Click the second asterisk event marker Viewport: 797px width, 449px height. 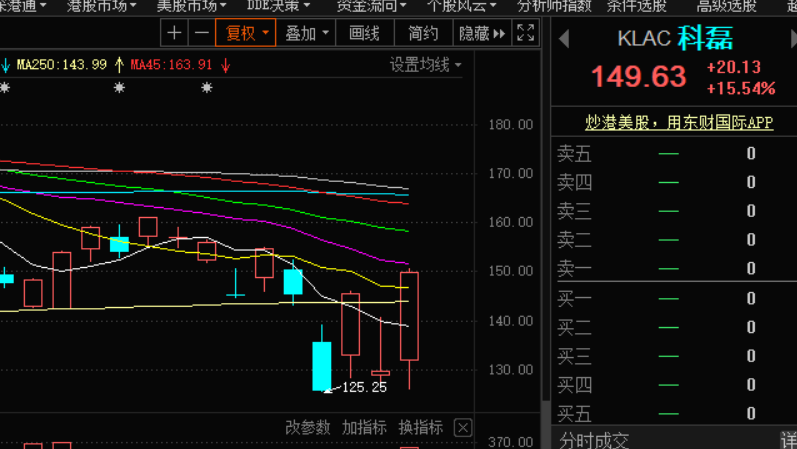119,88
